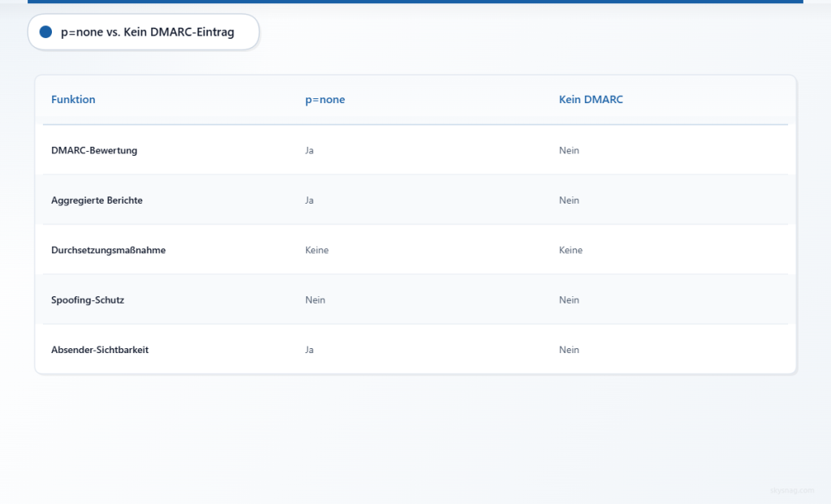Click 'Nein' in the Aggregierte Berichte row
The image size is (831, 504).
click(569, 200)
